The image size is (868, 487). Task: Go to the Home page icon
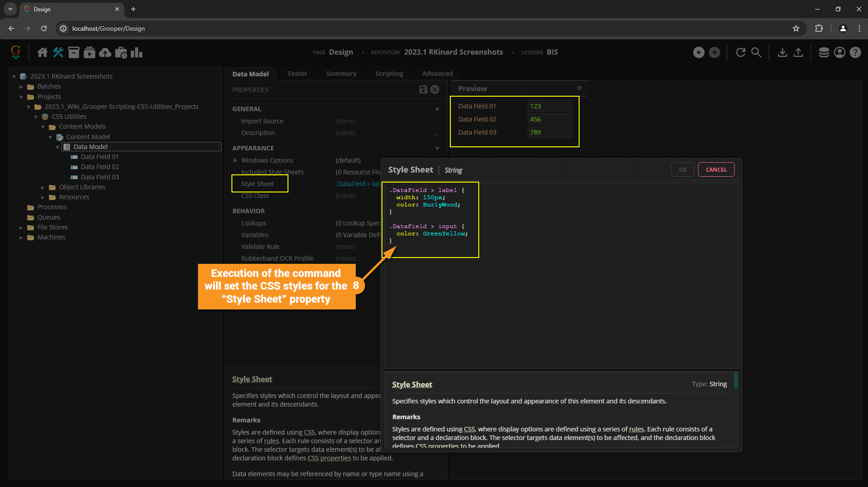tap(42, 52)
